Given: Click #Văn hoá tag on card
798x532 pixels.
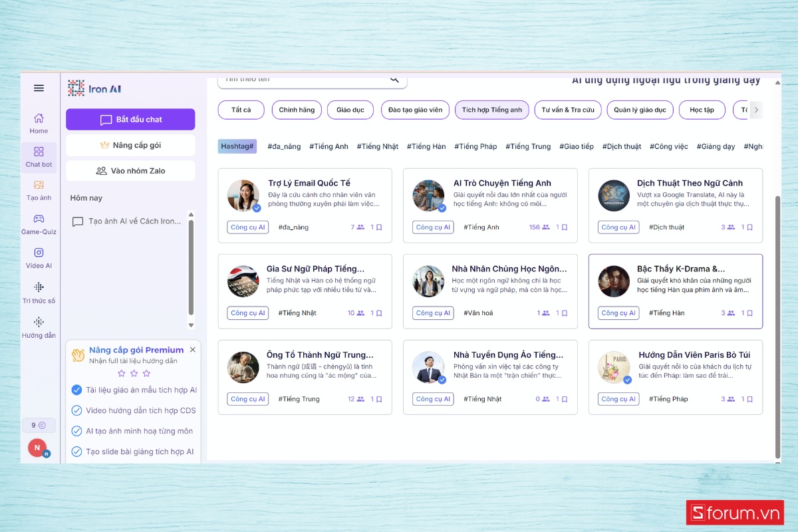Looking at the screenshot, I should (478, 313).
